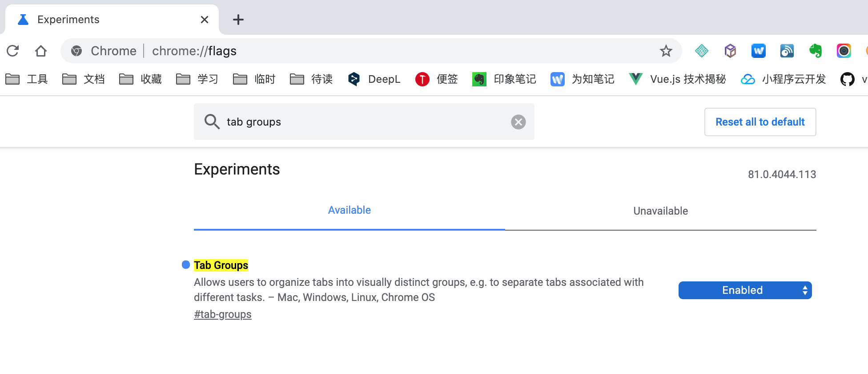Open the DeepL bookmark
This screenshot has height=374, width=868.
coord(374,79)
